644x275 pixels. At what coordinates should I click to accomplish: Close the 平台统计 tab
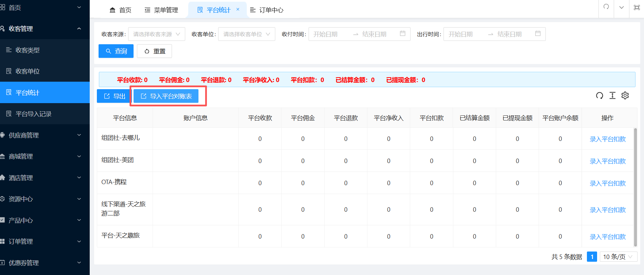(238, 10)
